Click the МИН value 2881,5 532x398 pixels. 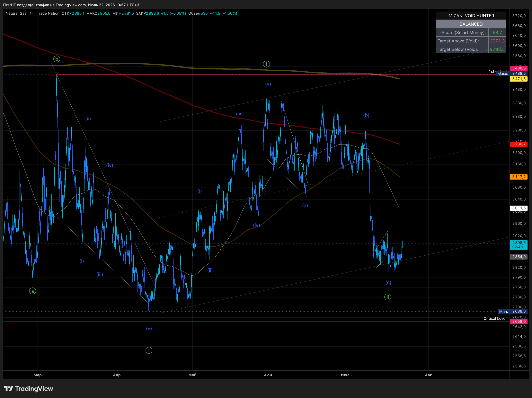pos(128,13)
